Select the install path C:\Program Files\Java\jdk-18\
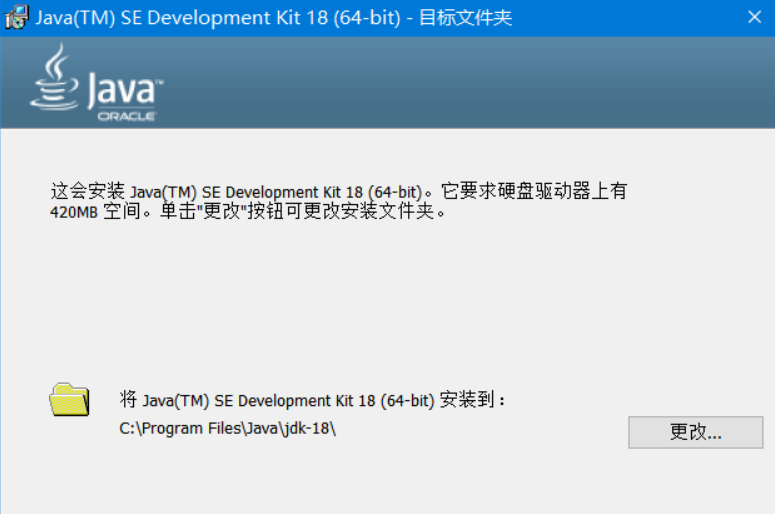This screenshot has width=775, height=514. point(227,428)
